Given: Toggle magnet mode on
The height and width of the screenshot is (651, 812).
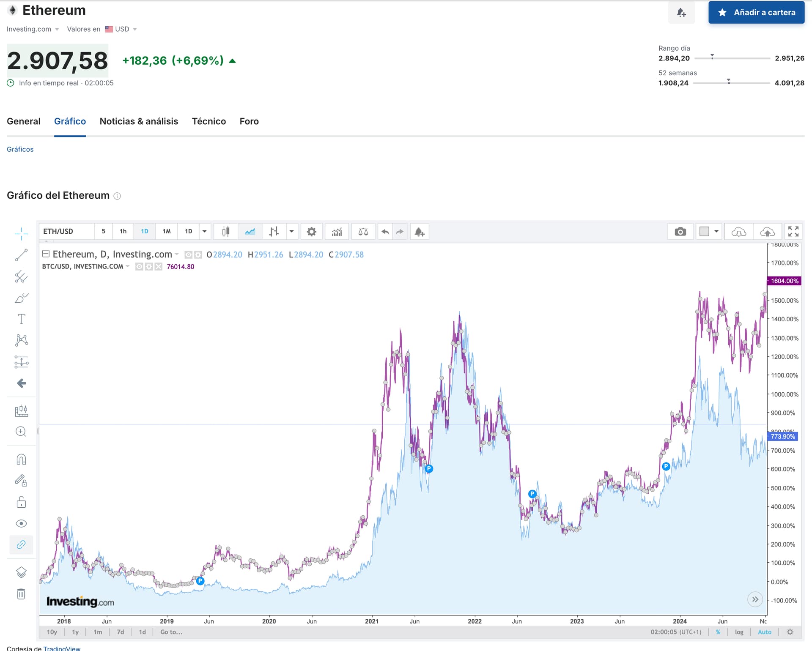Looking at the screenshot, I should (21, 460).
